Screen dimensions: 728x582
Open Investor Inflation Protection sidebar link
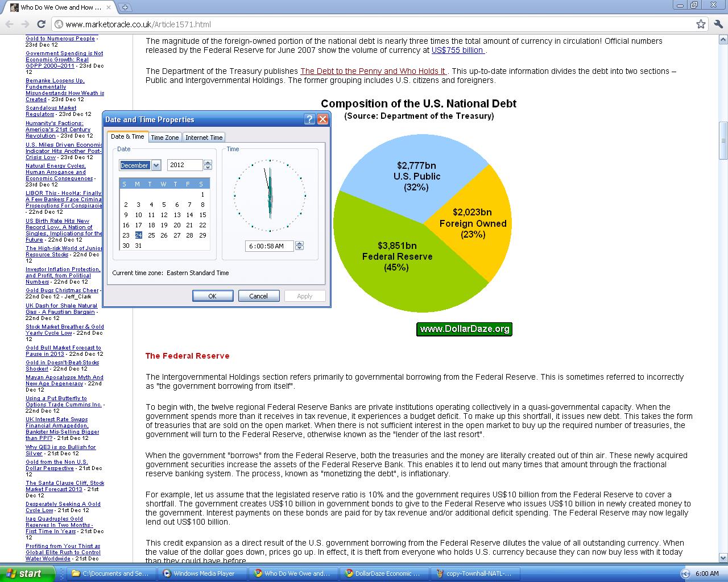pos(63,276)
